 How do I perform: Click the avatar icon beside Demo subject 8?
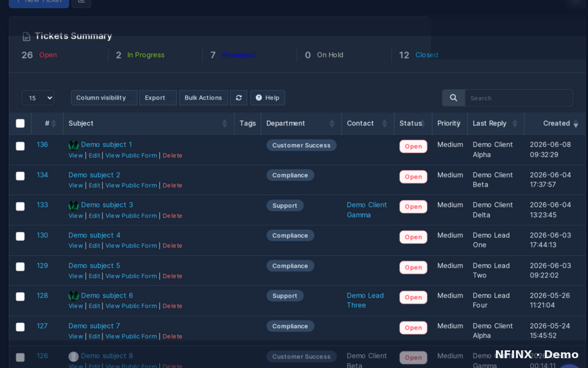click(73, 356)
